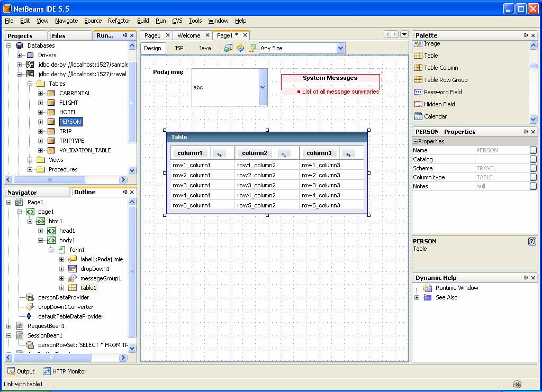The height and width of the screenshot is (392, 542).
Task: Click the HTTP Monitor icon
Action: pos(47,371)
